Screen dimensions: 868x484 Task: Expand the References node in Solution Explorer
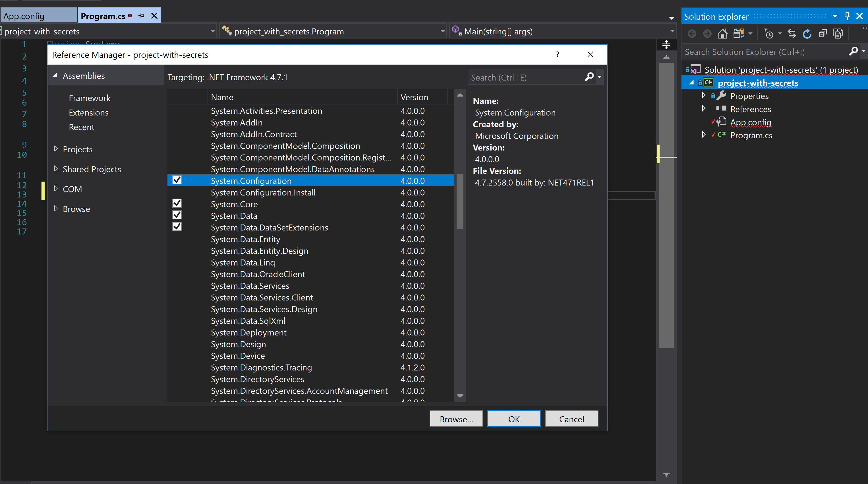coord(704,108)
